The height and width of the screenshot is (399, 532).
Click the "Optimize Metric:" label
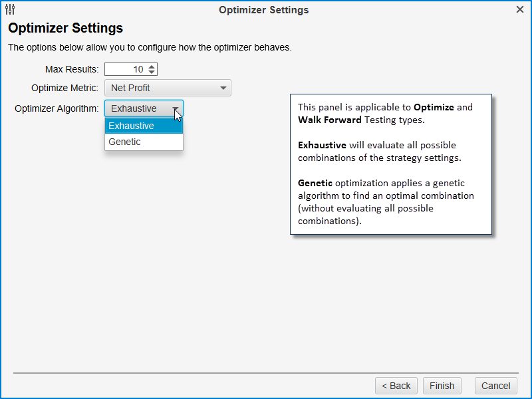[65, 88]
